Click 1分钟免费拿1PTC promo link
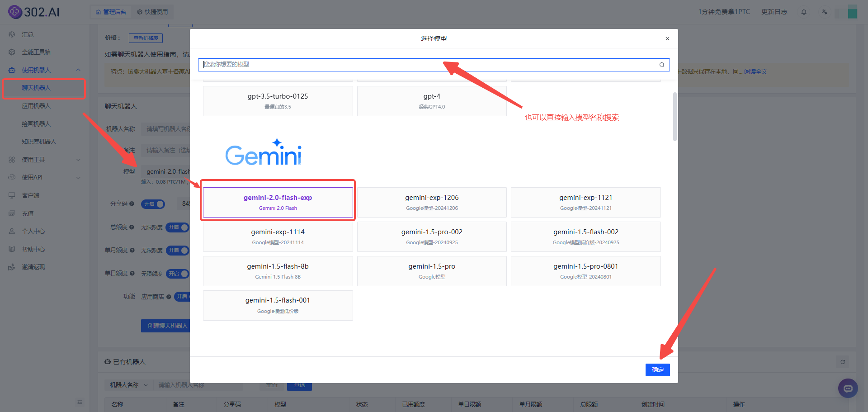868x412 pixels. tap(724, 12)
